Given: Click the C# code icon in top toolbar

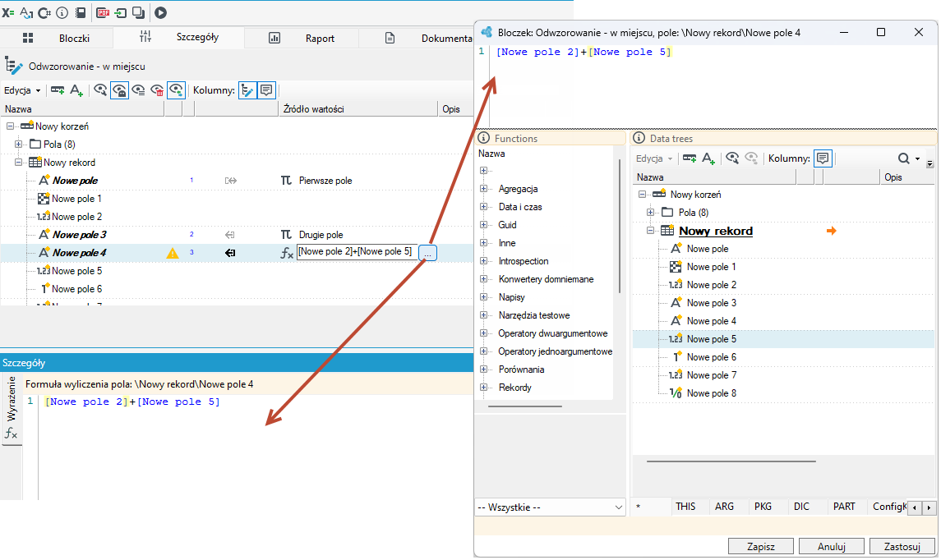Looking at the screenshot, I should [x=44, y=12].
